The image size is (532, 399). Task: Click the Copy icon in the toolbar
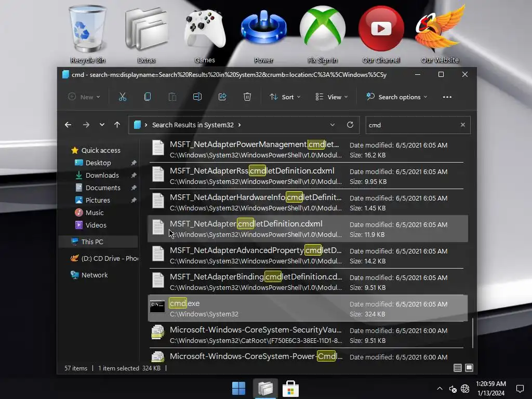pos(147,97)
